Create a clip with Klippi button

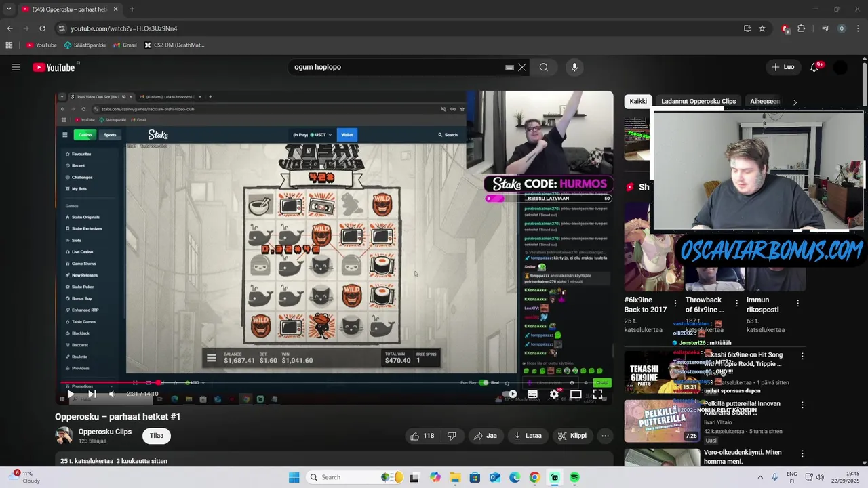[572, 436]
